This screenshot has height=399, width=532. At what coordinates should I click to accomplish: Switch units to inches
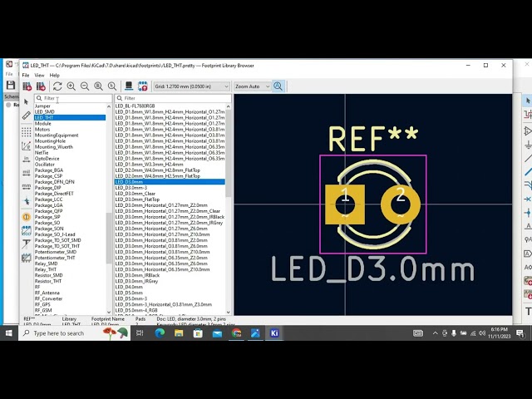click(x=26, y=160)
